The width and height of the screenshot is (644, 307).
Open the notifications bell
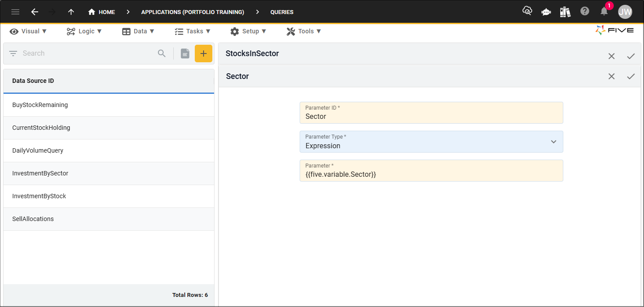pos(604,11)
